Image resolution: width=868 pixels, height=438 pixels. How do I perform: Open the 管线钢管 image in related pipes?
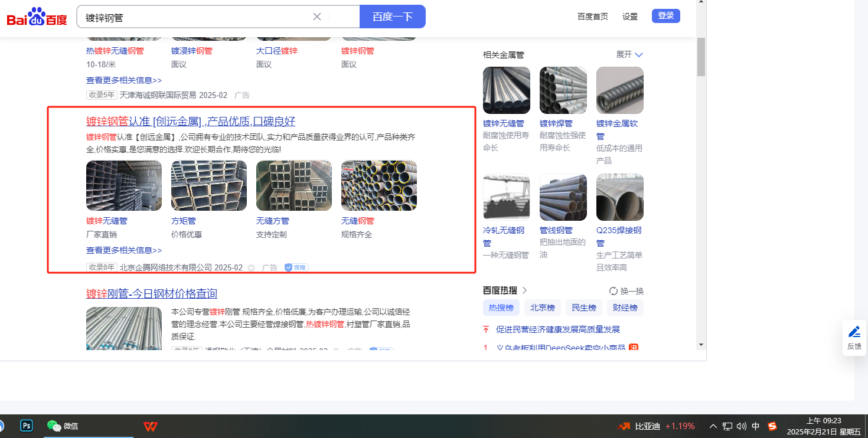(563, 197)
